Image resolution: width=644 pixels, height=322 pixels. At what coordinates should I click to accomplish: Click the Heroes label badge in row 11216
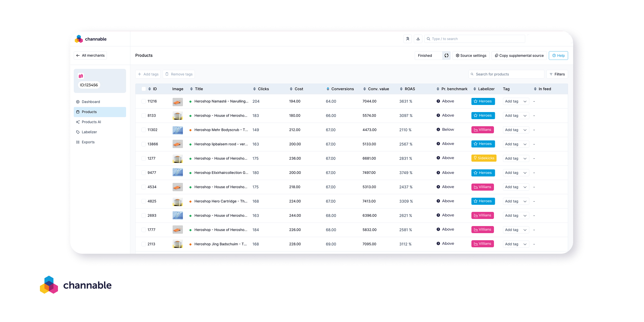[483, 101]
